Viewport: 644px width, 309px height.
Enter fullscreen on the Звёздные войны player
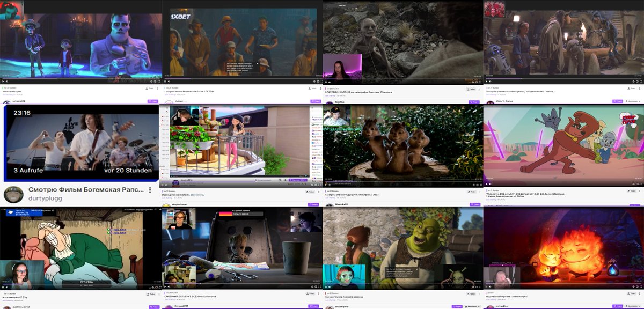click(x=641, y=81)
